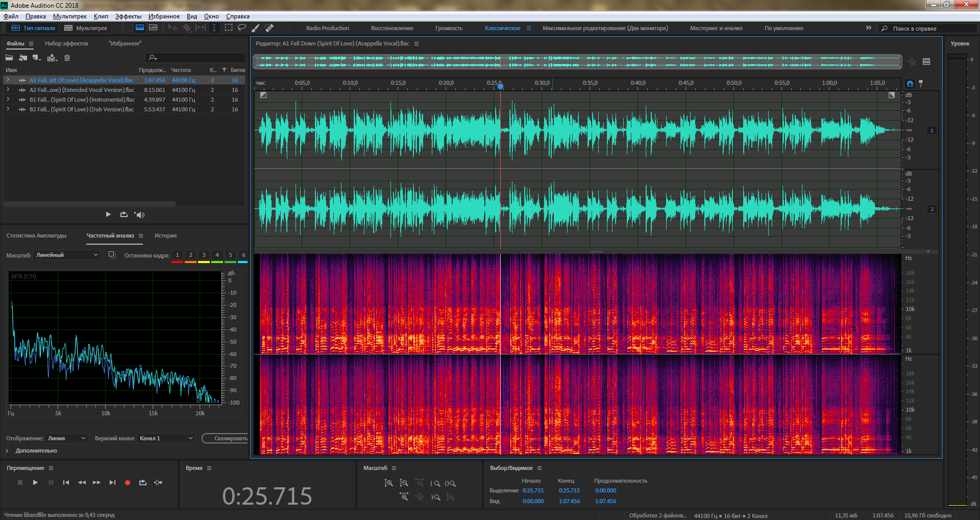Click the overview navigator waveform bar

click(578, 62)
